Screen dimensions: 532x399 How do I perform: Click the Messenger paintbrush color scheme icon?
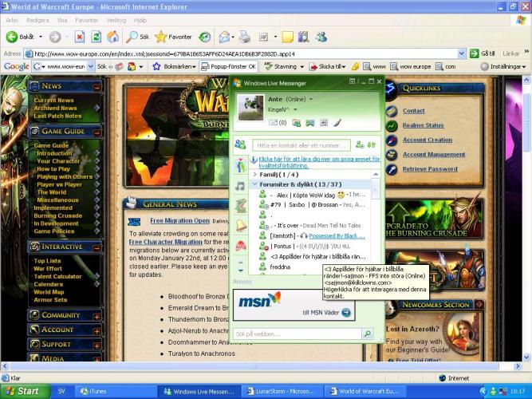point(337,123)
